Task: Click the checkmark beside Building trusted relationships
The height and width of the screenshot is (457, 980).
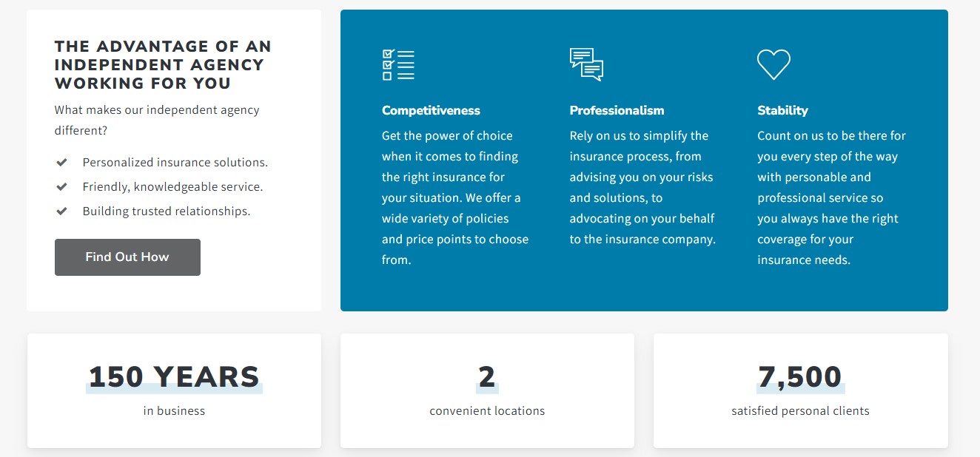Action: click(x=62, y=211)
